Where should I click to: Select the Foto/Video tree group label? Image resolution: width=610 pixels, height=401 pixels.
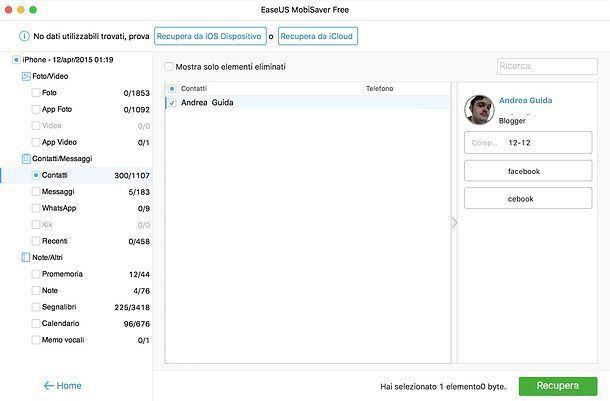[50, 76]
